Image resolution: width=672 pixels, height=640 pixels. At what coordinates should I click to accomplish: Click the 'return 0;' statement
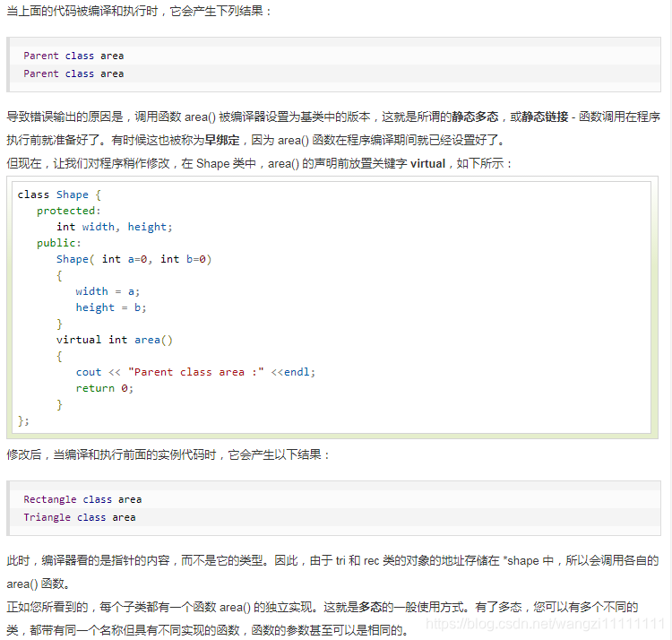click(x=105, y=388)
